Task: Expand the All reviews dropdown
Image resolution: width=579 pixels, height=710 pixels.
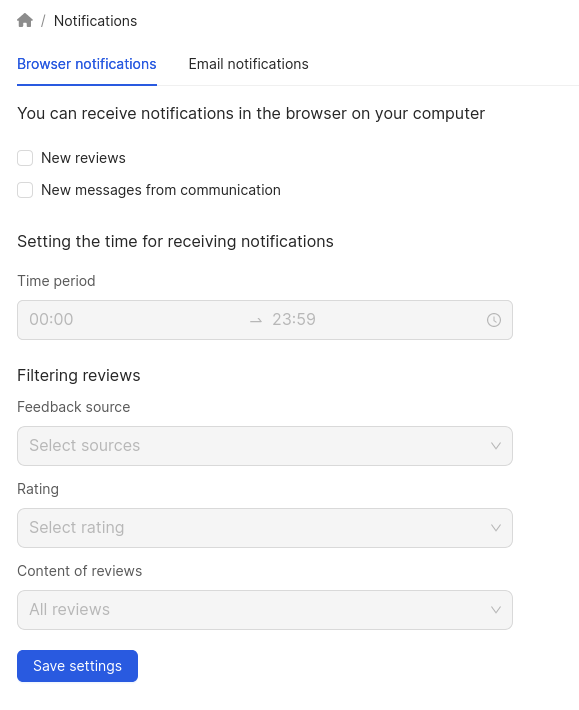Action: tap(265, 610)
